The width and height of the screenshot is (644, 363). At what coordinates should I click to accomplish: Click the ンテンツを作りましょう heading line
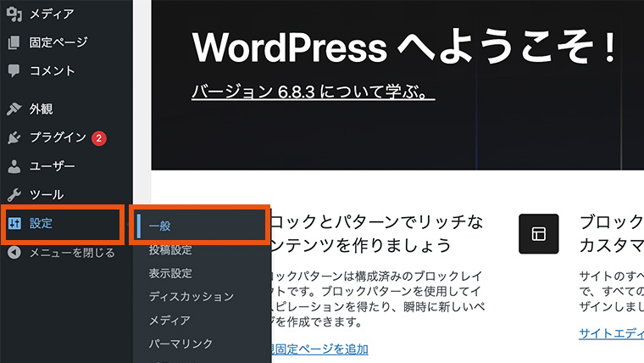362,245
